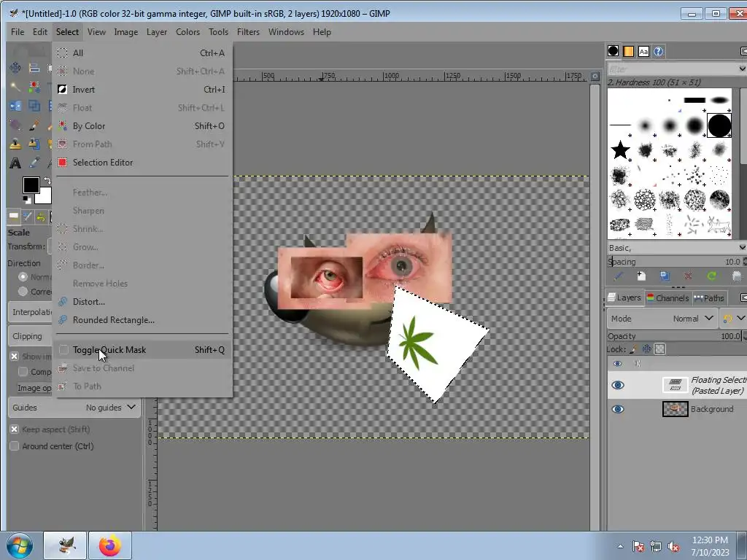This screenshot has height=560, width=747.
Task: Refresh brushes green arrow icon
Action: pyautogui.click(x=712, y=276)
